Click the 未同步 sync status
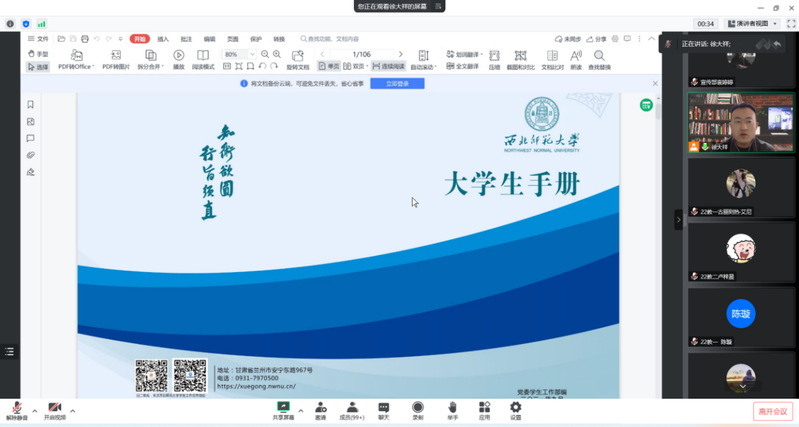Image resolution: width=799 pixels, height=427 pixels. tap(568, 39)
